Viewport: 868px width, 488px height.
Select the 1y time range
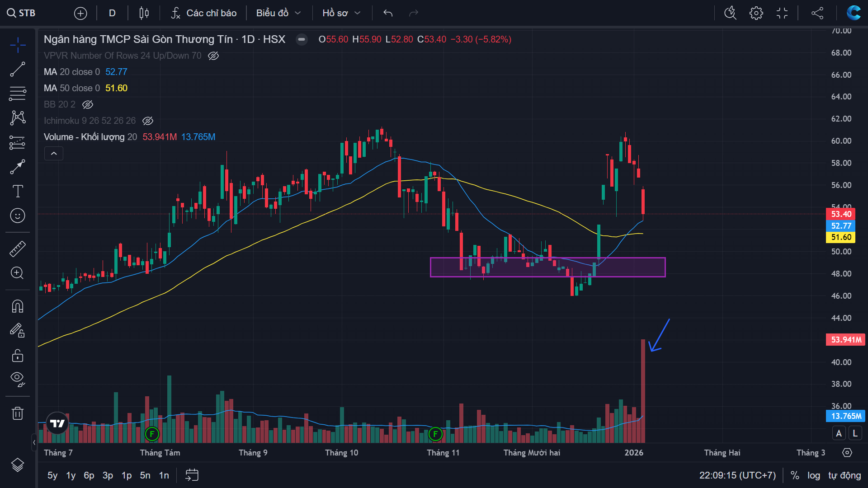(x=71, y=475)
